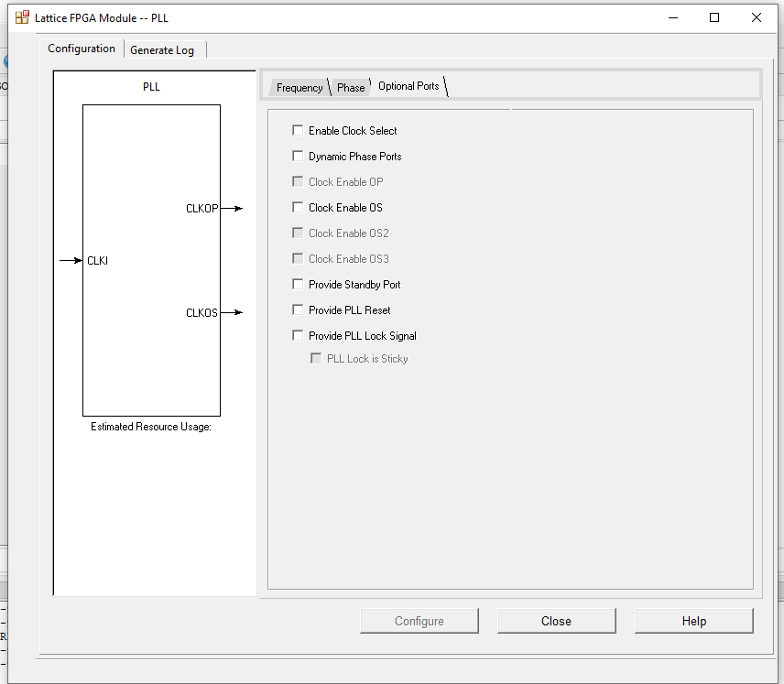Viewport: 784px width, 684px height.
Task: Minimize the Lattice FPGA Module window
Action: 673,18
